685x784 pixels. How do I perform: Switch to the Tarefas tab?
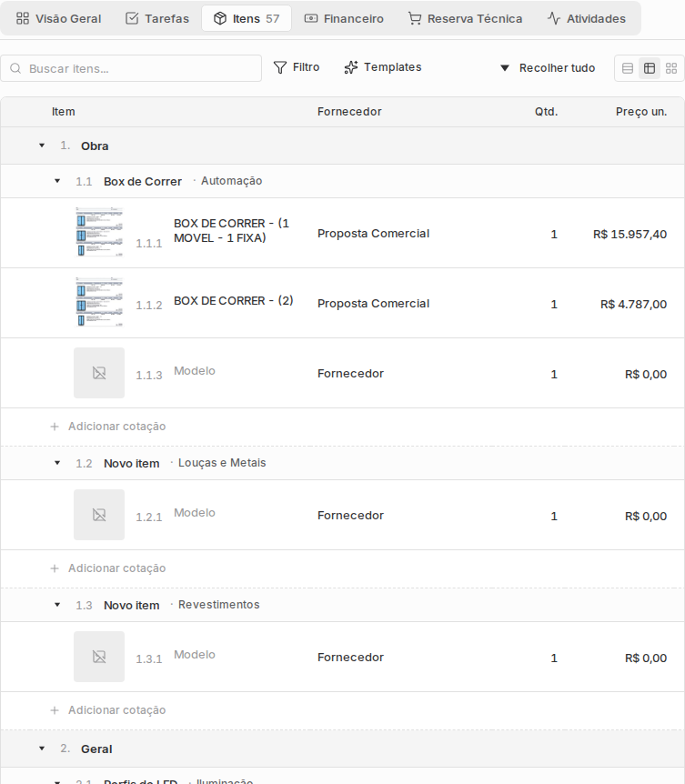pos(157,18)
